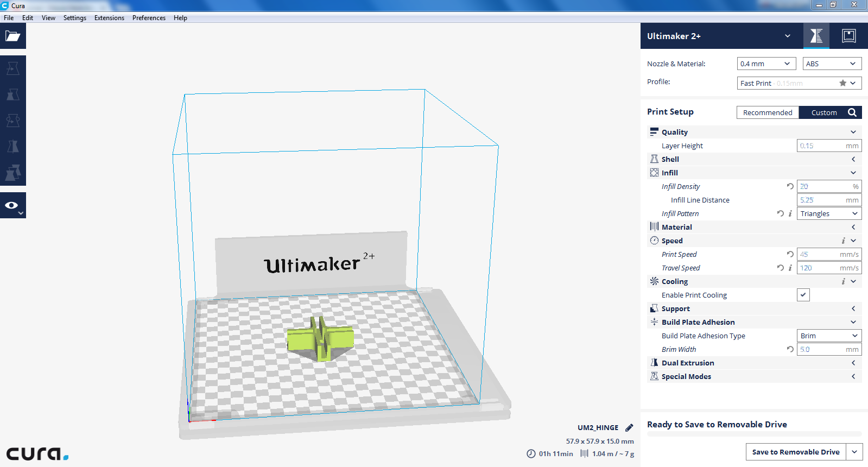Reset Infill Pattern value
Image resolution: width=868 pixels, height=467 pixels.
(x=780, y=213)
